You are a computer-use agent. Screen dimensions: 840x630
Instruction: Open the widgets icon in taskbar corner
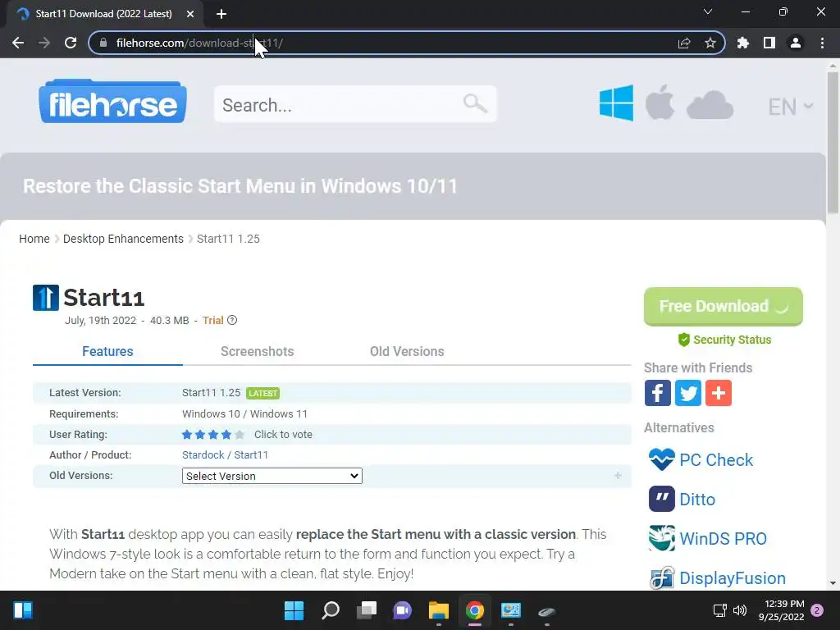pos(22,610)
